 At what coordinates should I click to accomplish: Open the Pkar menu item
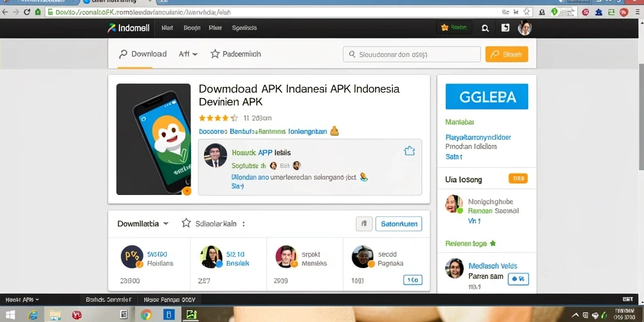coord(215,28)
